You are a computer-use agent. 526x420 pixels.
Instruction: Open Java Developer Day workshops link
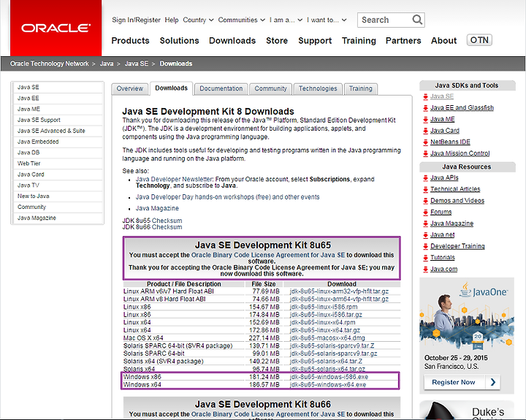(227, 197)
